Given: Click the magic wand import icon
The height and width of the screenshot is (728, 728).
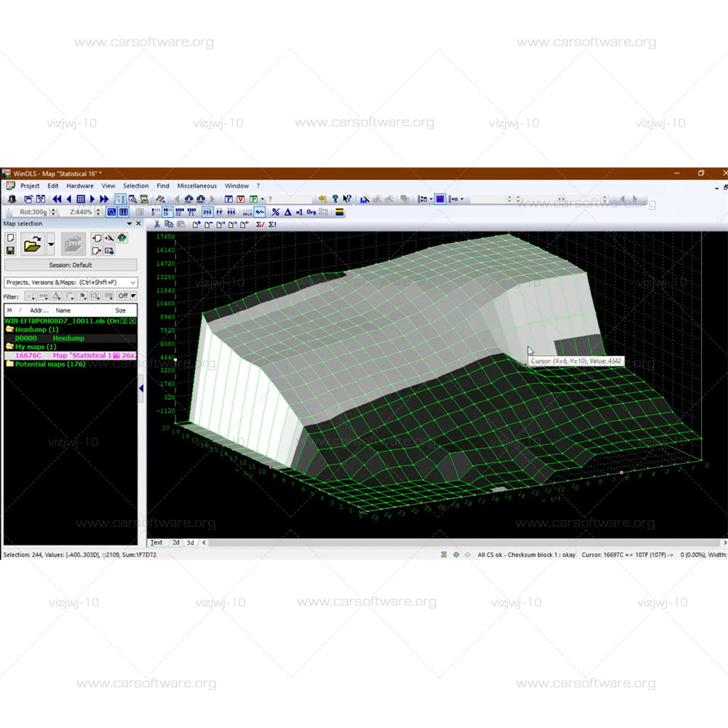Looking at the screenshot, I should [x=110, y=238].
